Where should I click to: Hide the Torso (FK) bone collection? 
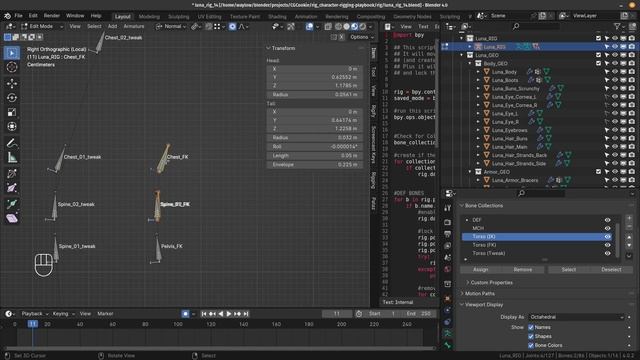[x=607, y=245]
